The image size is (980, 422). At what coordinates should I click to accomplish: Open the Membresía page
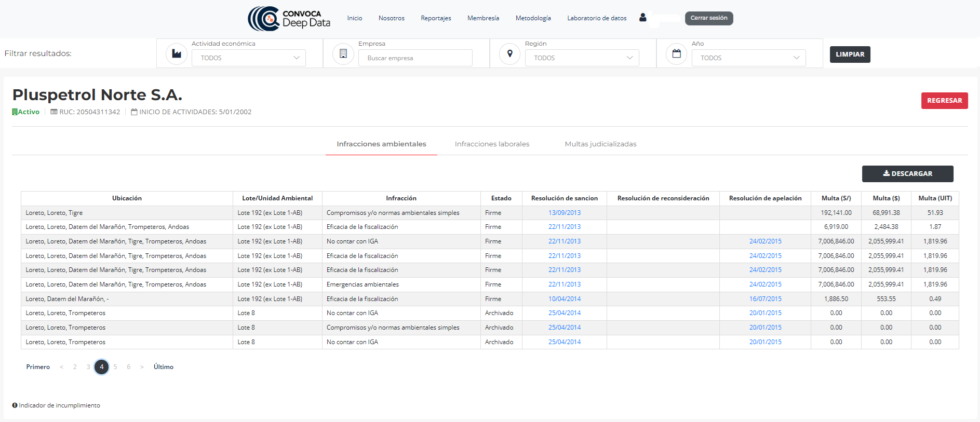pyautogui.click(x=483, y=18)
